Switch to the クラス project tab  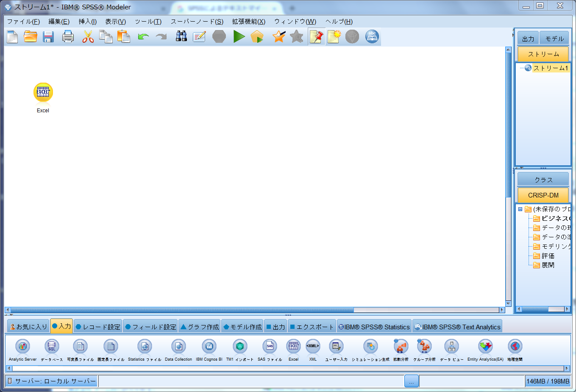pos(543,180)
